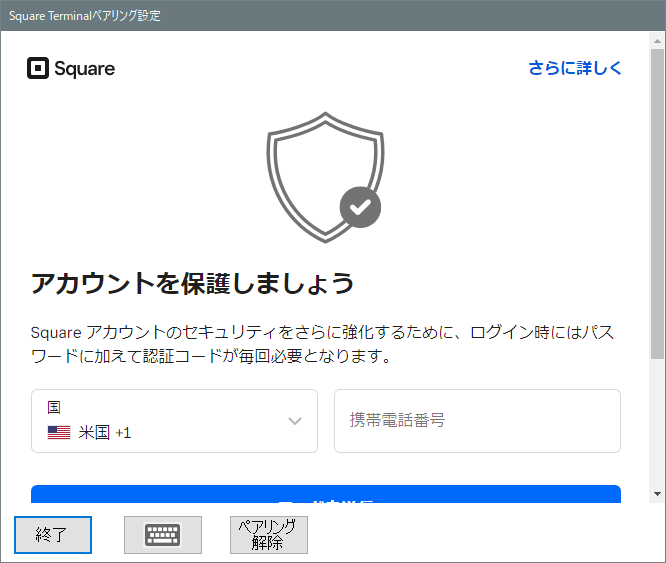The height and width of the screenshot is (563, 666).
Task: Click the Square wordmark text
Action: (x=85, y=69)
